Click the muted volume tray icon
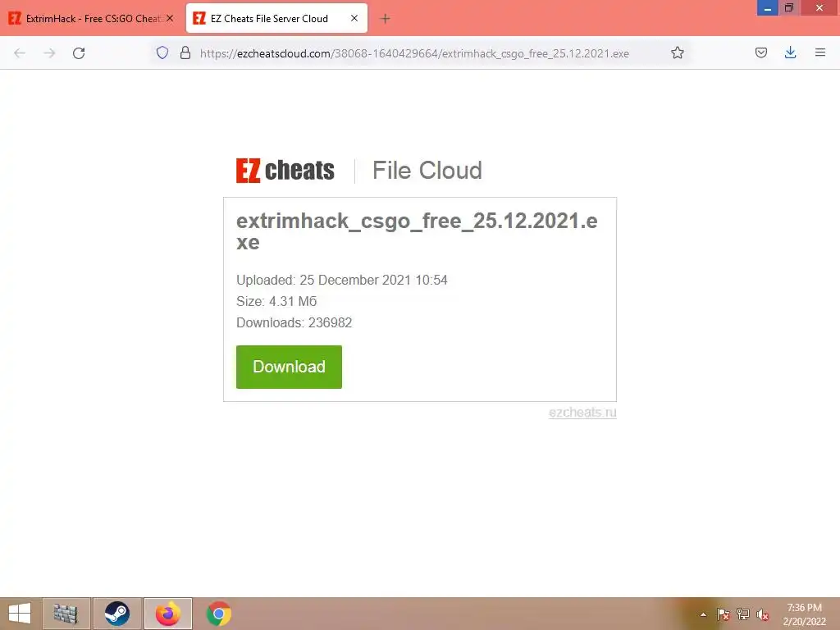This screenshot has width=840, height=630. 763,614
